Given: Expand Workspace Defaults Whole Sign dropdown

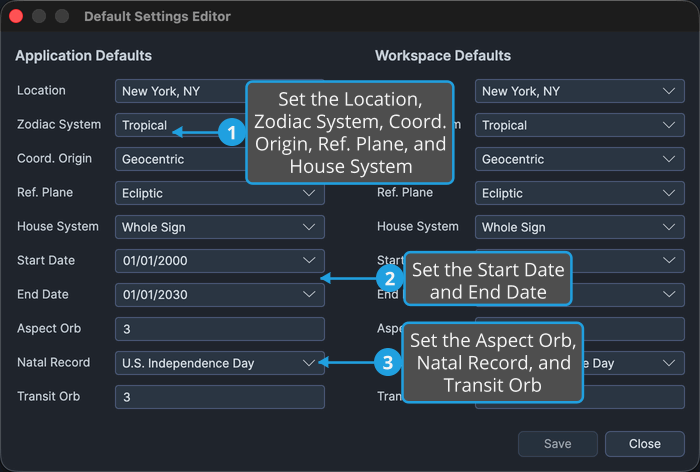Looking at the screenshot, I should pyautogui.click(x=579, y=227).
